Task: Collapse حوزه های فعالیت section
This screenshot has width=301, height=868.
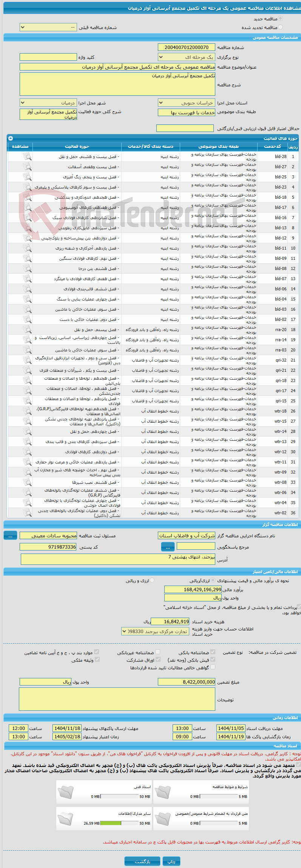Action: click(x=10, y=138)
